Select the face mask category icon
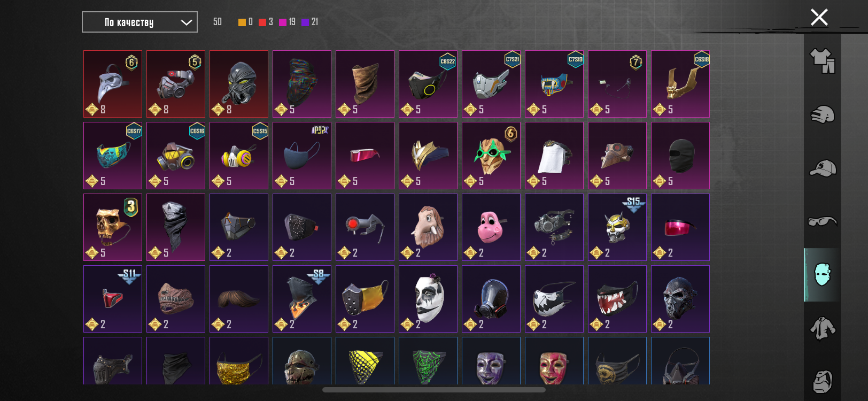Screen dimensions: 868x401 [x=822, y=275]
